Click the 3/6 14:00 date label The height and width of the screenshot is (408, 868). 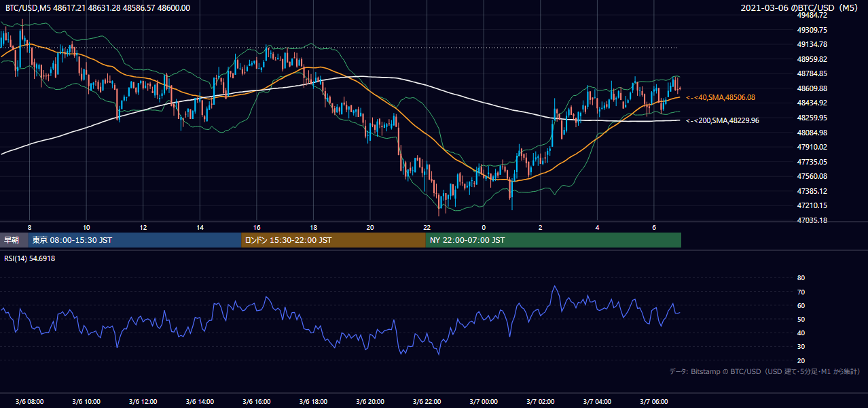[x=200, y=401]
